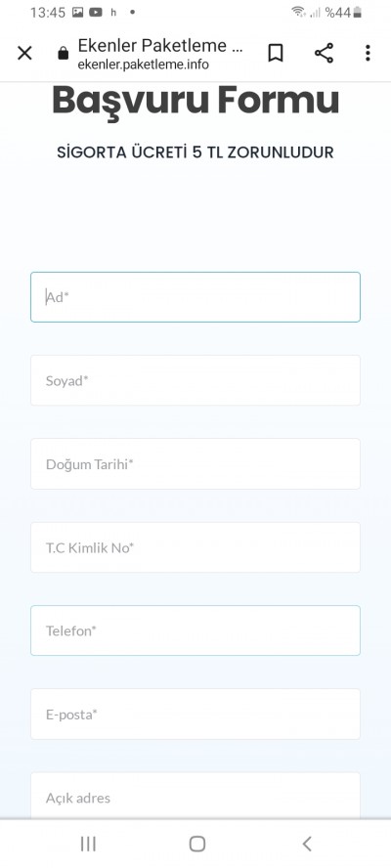The width and height of the screenshot is (391, 868).
Task: Tap the ekenler.paketleme.info URL text
Action: 144,65
